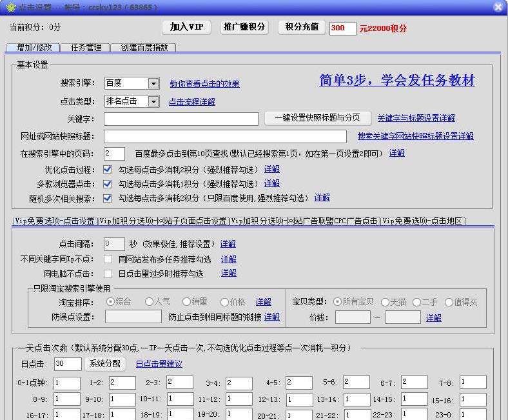Open the 日点击量建议 link
The height and width of the screenshot is (420, 508).
tap(159, 364)
